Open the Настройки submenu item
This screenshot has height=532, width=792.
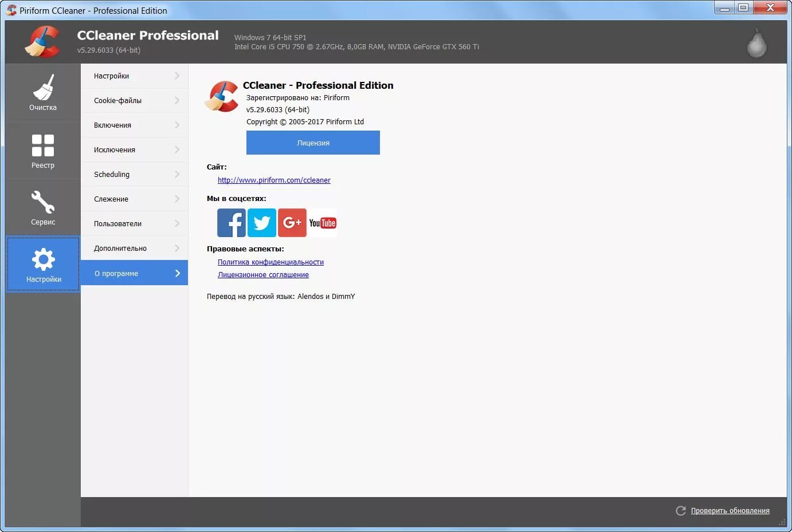[134, 76]
